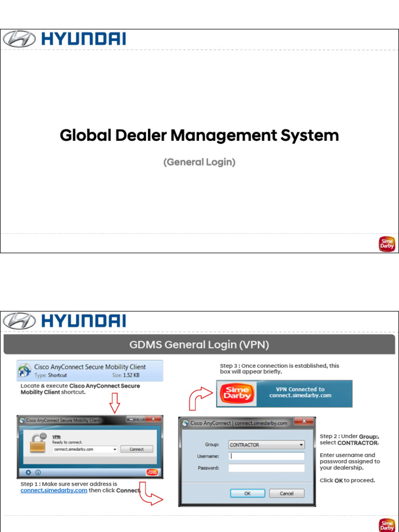Click the Sime Darby logo in the VPN Connected banner
399x532 pixels.
(237, 394)
